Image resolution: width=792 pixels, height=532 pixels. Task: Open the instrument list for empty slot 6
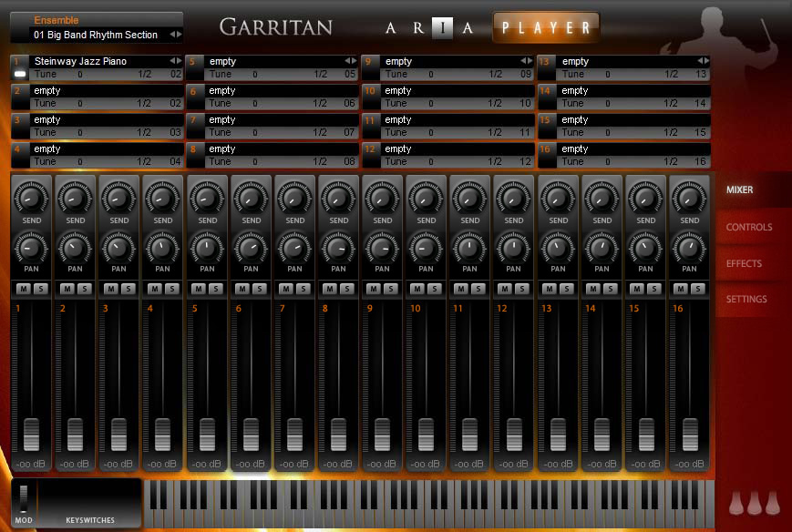click(x=282, y=91)
